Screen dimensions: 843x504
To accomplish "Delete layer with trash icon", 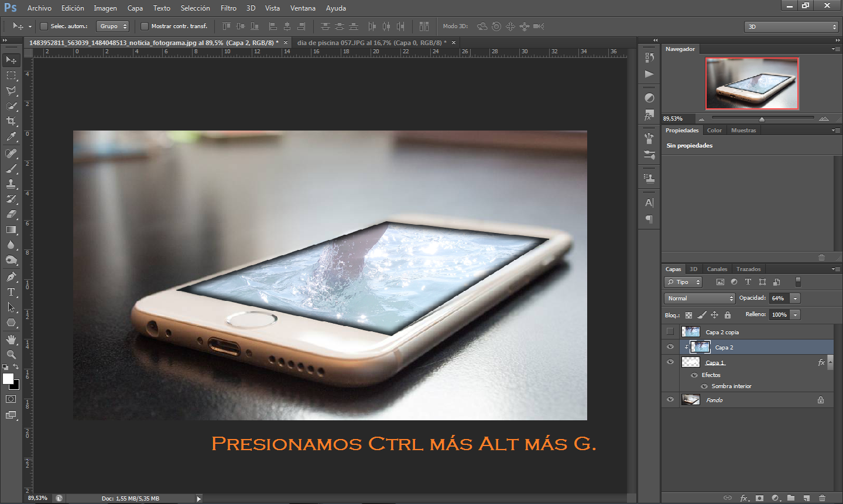I will click(822, 498).
